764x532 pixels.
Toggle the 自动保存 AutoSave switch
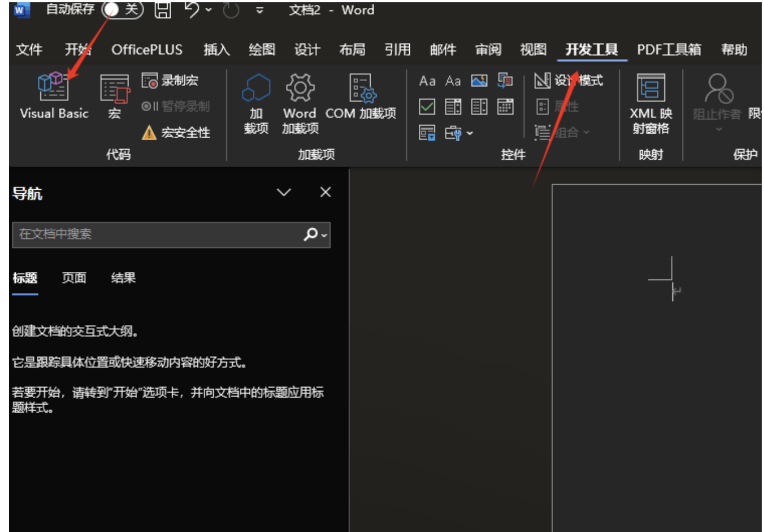(121, 10)
